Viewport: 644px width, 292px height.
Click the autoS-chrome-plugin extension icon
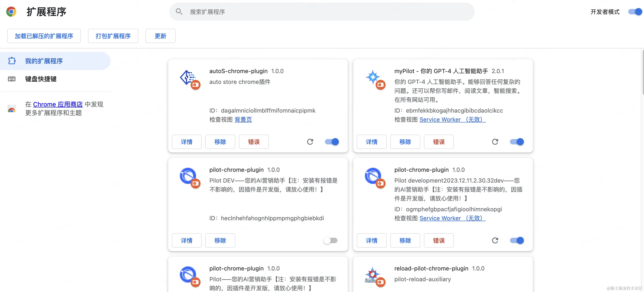[188, 78]
